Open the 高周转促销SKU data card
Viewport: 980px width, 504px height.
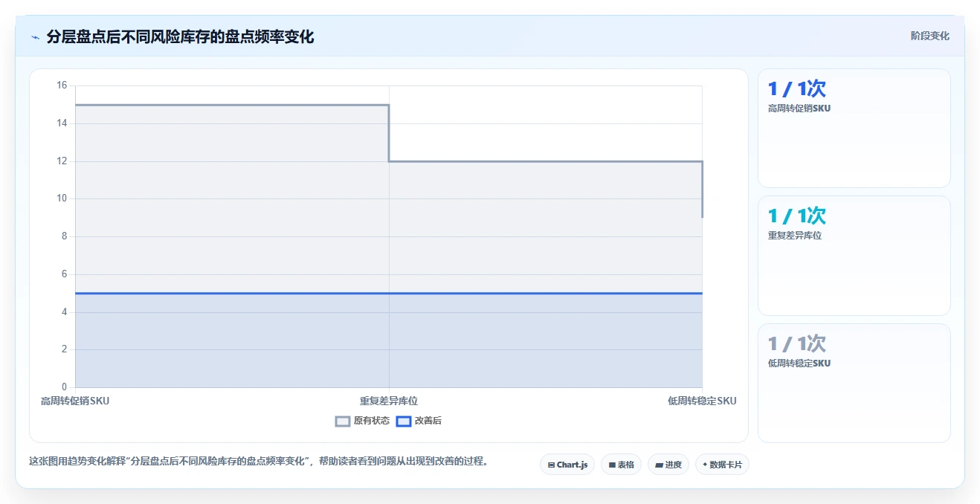click(x=854, y=128)
